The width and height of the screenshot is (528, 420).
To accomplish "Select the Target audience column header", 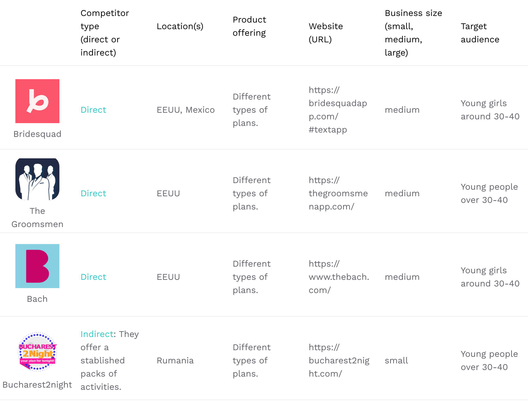I will pos(480,33).
